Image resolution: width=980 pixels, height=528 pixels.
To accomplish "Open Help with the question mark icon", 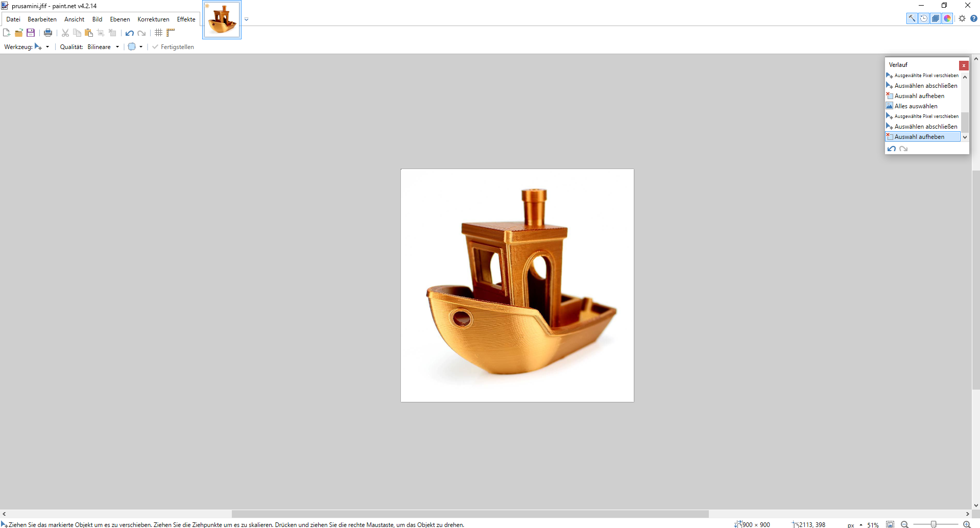I will 974,18.
